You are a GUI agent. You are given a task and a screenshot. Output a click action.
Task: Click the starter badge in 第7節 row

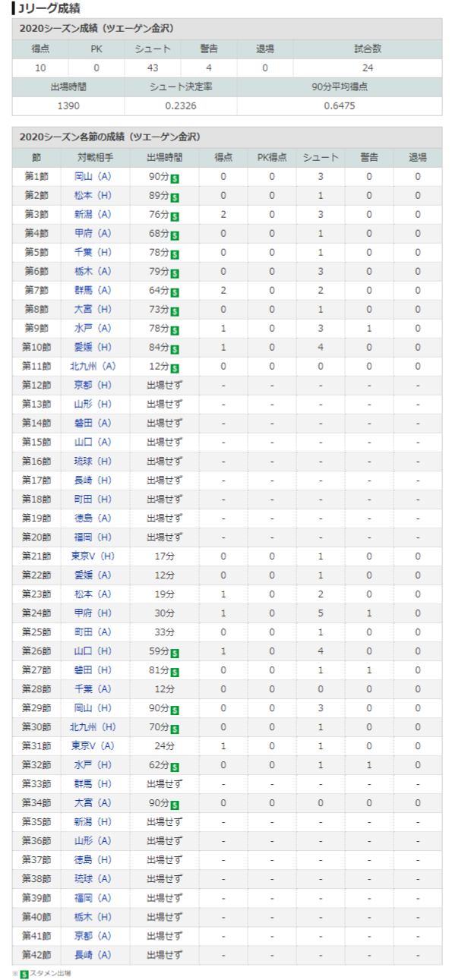click(x=175, y=292)
